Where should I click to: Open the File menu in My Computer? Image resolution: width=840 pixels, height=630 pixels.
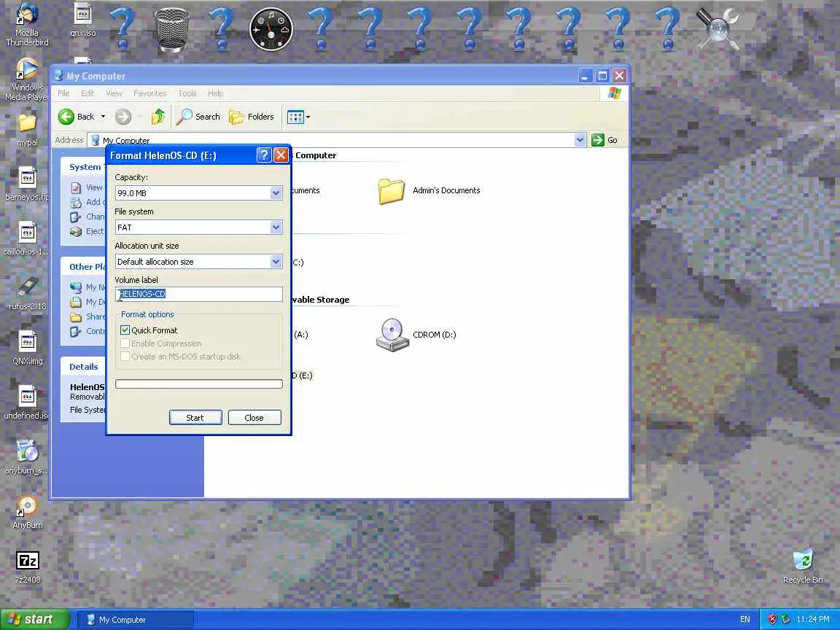[x=63, y=93]
